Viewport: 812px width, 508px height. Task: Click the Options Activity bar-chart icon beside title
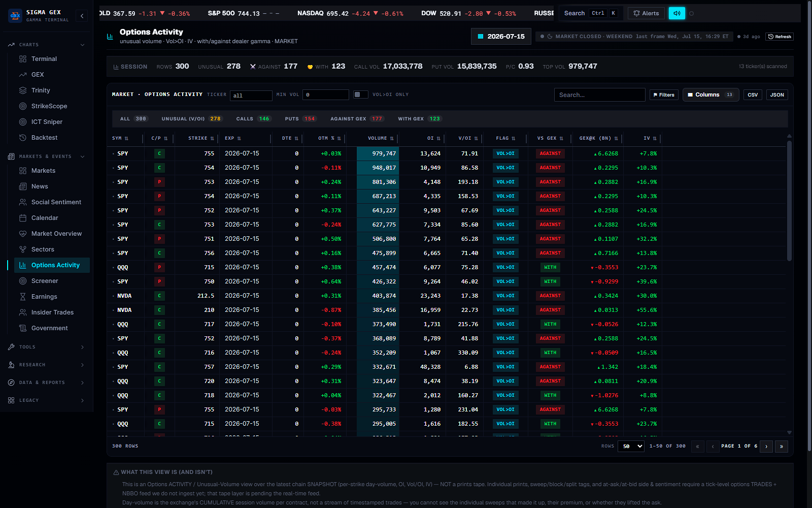(110, 37)
